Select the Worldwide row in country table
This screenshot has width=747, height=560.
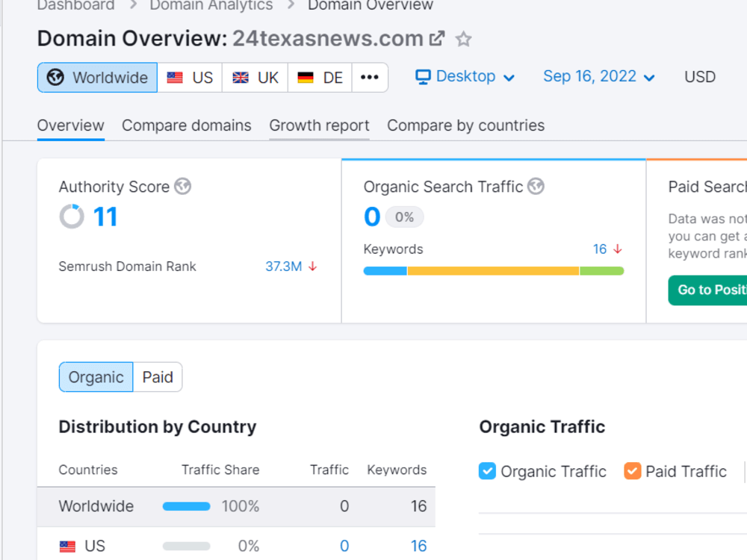point(236,506)
